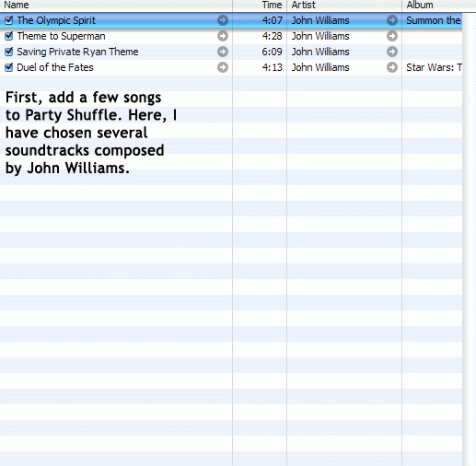Click the 4:07 time value
This screenshot has width=476, height=466.
[x=272, y=20]
